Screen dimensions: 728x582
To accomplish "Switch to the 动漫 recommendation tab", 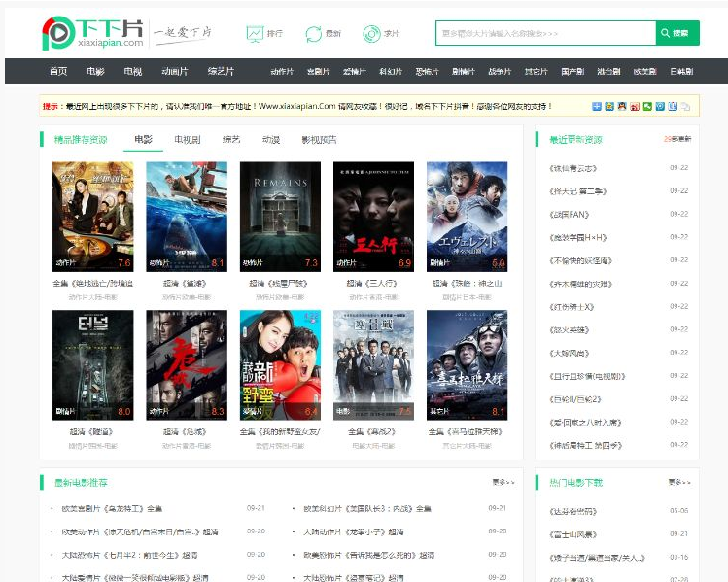I will tap(271, 139).
